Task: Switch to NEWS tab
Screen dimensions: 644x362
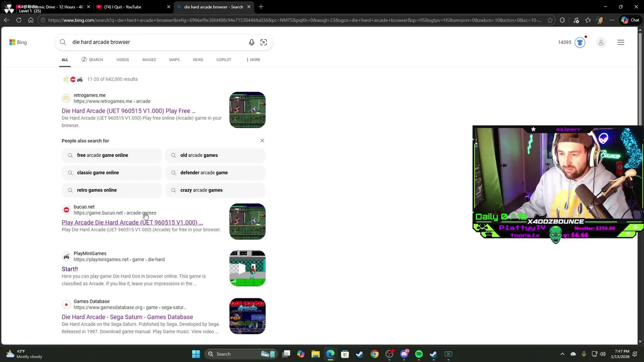Action: [x=198, y=60]
